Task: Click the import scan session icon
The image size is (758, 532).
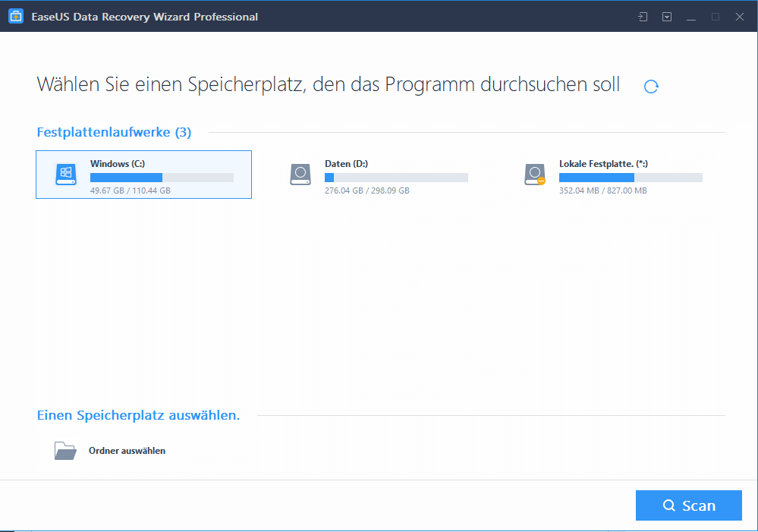Action: (x=643, y=17)
